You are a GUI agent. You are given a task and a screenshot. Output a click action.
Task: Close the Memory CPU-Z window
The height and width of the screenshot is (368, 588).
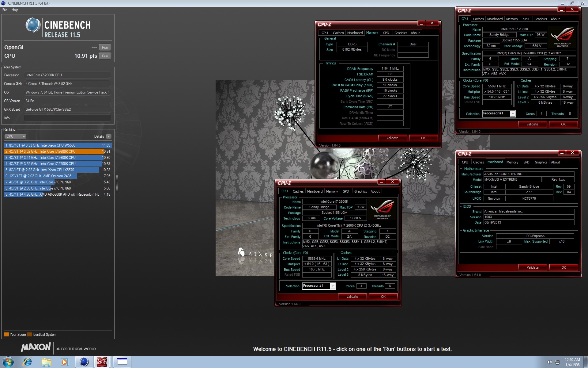[432, 23]
